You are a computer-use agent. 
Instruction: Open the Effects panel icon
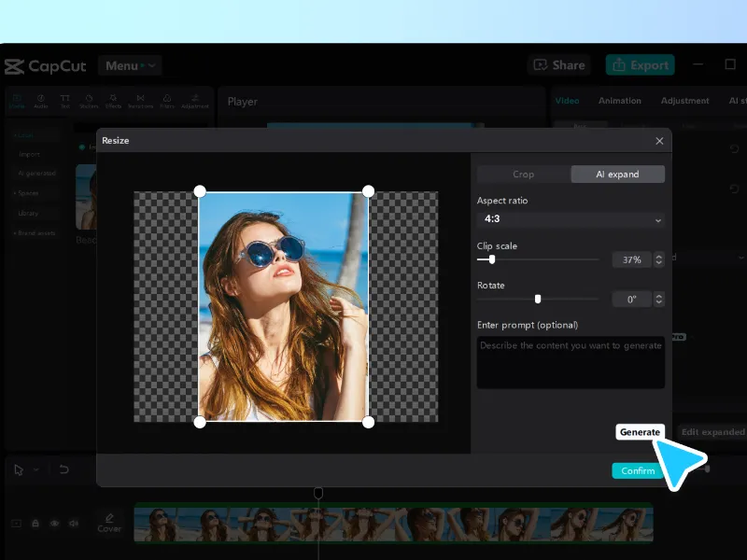[x=114, y=100]
